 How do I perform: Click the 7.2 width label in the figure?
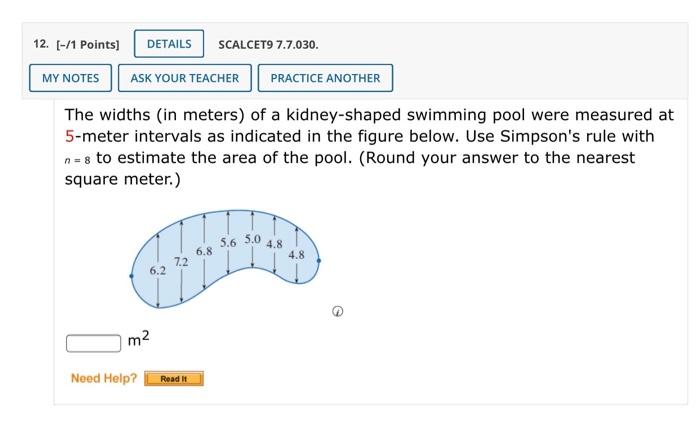tap(181, 262)
